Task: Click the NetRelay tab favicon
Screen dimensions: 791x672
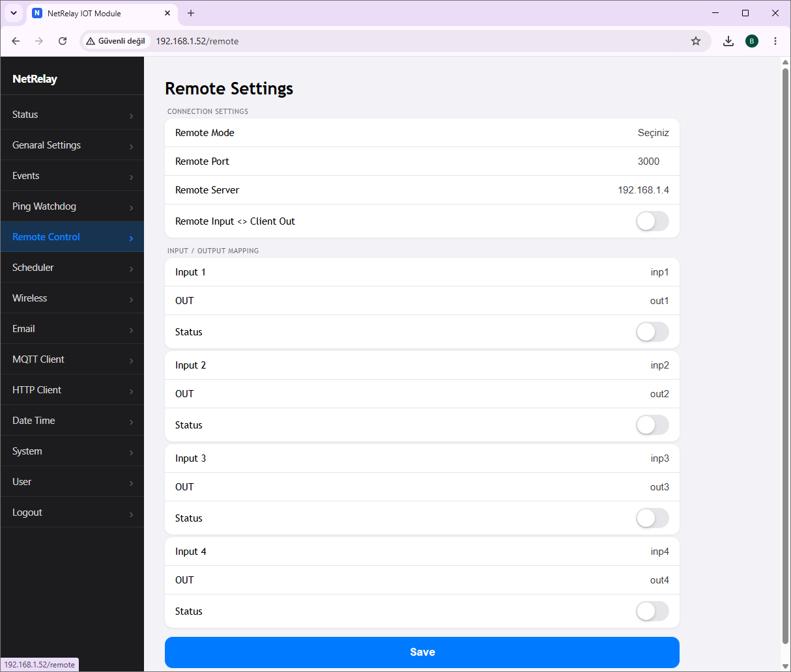Action: coord(37,13)
